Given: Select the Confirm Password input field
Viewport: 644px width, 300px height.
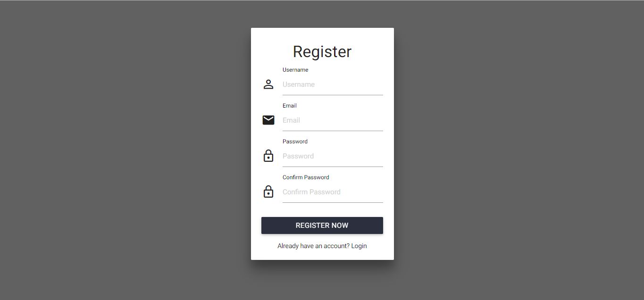Looking at the screenshot, I should click(x=333, y=192).
